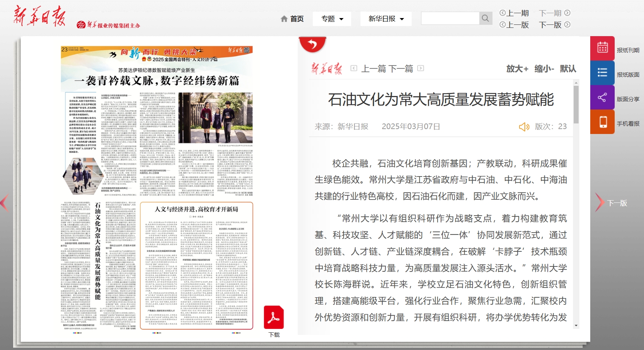The height and width of the screenshot is (350, 644).
Task: Click 放大+ to enlarge text
Action: coord(517,69)
